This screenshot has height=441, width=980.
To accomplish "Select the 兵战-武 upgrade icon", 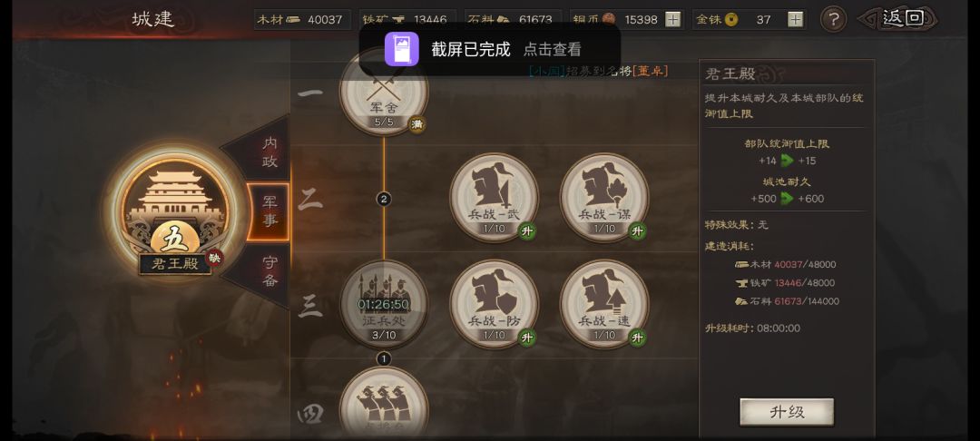I will (495, 198).
